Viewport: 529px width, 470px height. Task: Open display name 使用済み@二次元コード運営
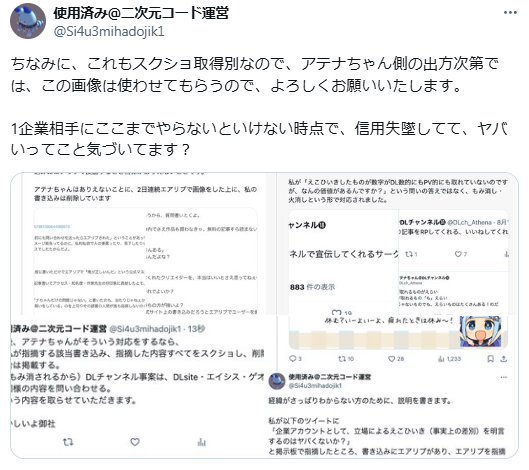coord(141,13)
